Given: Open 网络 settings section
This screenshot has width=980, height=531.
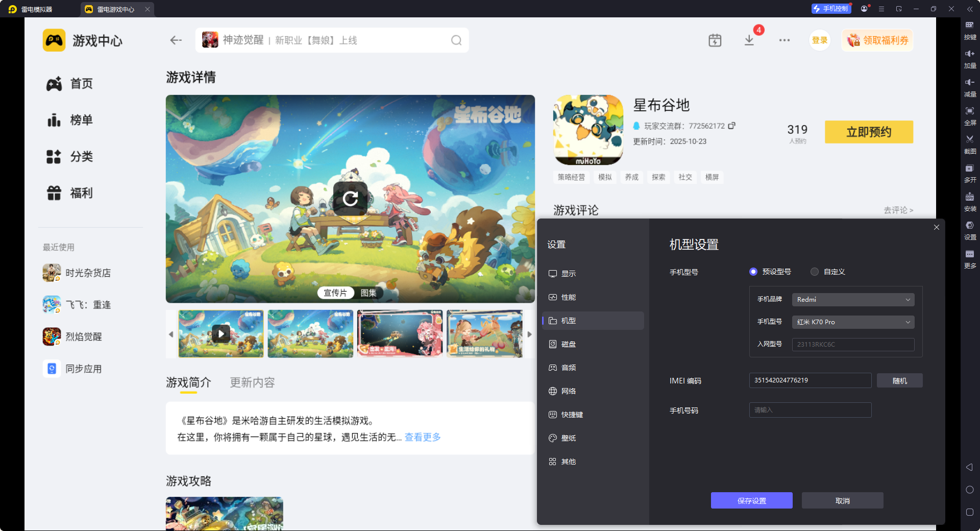Looking at the screenshot, I should pos(593,391).
